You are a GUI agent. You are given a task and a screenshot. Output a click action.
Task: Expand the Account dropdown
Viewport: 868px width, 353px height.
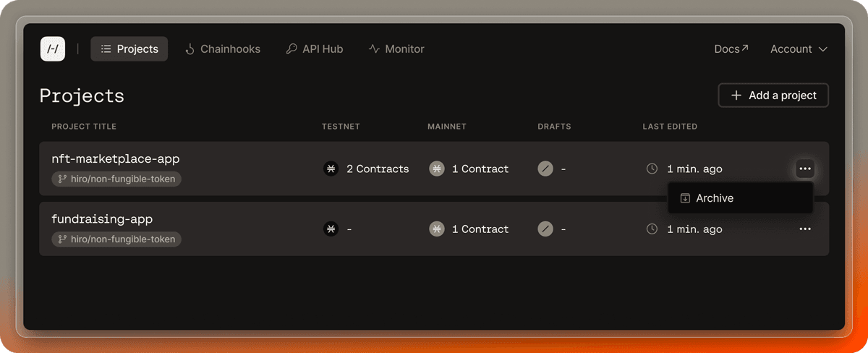[x=799, y=49]
